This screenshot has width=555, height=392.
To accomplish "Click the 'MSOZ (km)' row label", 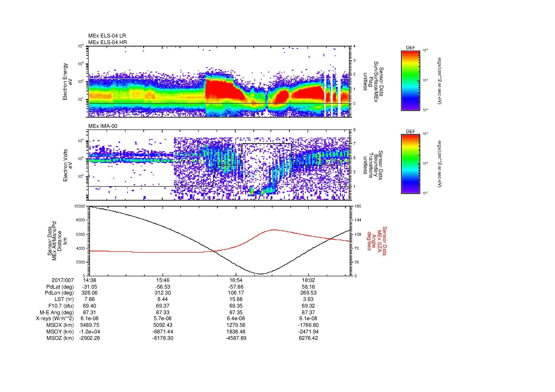I will (x=60, y=338).
